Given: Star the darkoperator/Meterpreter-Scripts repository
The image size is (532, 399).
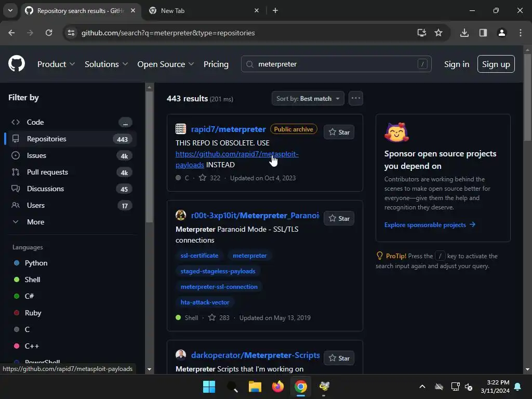Looking at the screenshot, I should point(339,358).
